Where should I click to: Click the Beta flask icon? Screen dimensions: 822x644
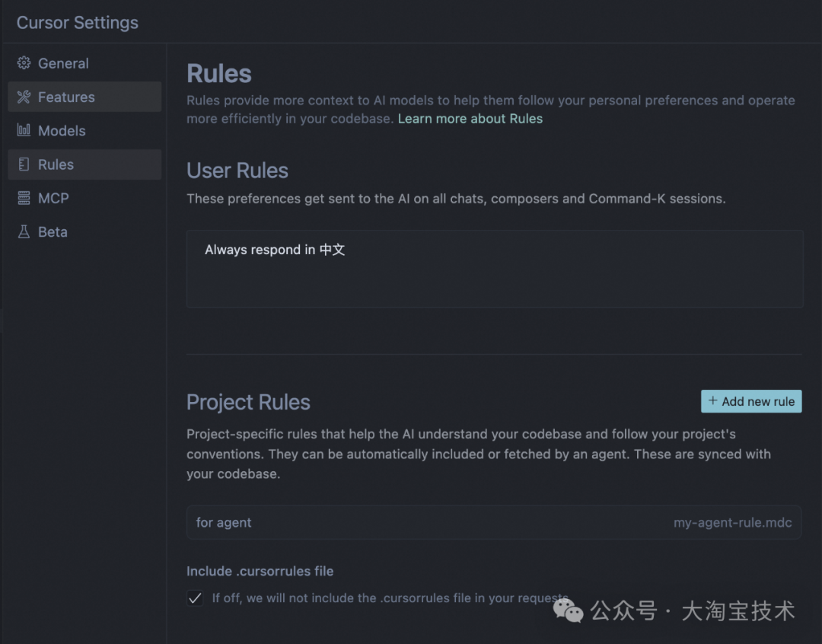24,231
